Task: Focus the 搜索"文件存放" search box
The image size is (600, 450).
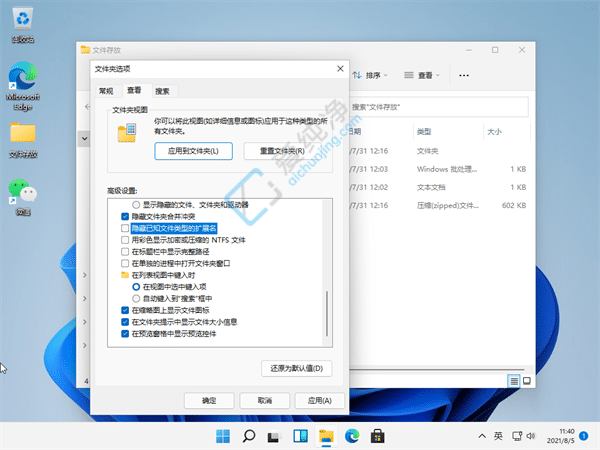Action: [439, 107]
